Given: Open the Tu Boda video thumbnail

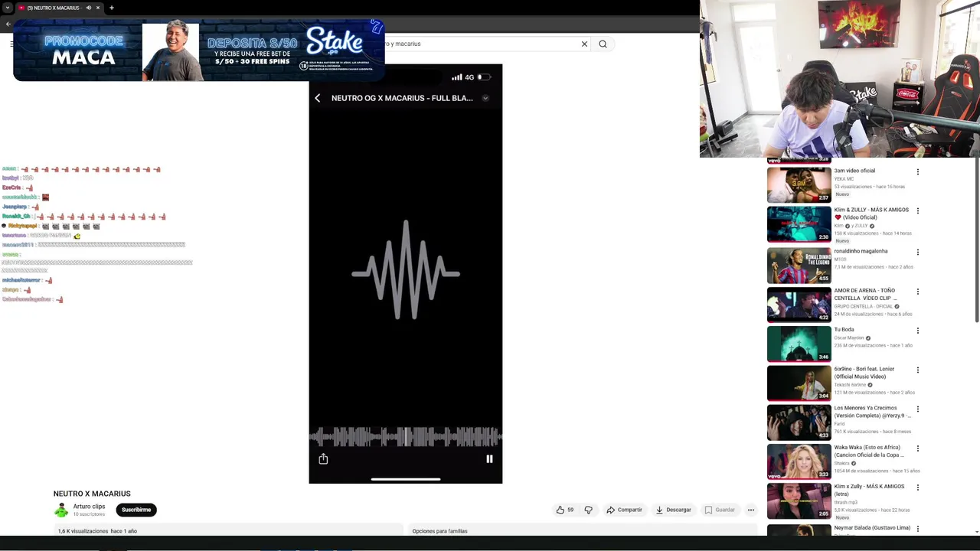Looking at the screenshot, I should pyautogui.click(x=799, y=344).
